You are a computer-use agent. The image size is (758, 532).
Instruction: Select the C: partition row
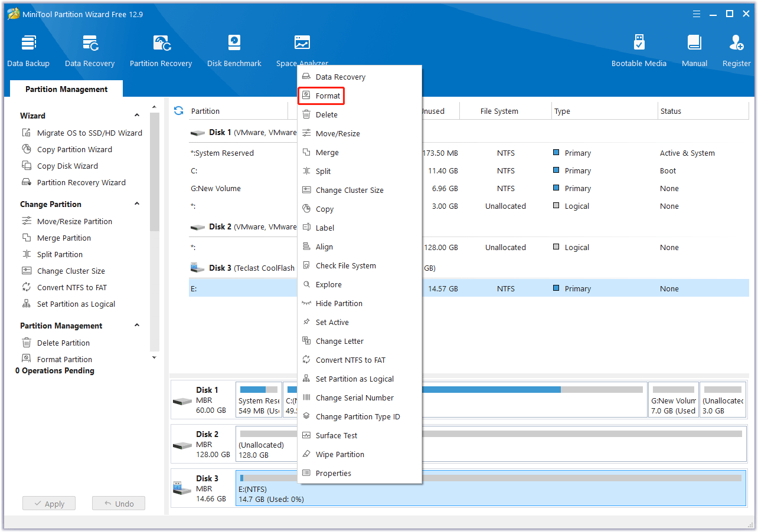pyautogui.click(x=469, y=170)
